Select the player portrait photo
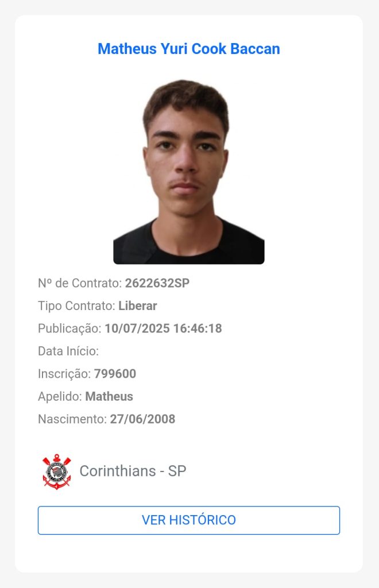This screenshot has width=379, height=588. click(189, 172)
